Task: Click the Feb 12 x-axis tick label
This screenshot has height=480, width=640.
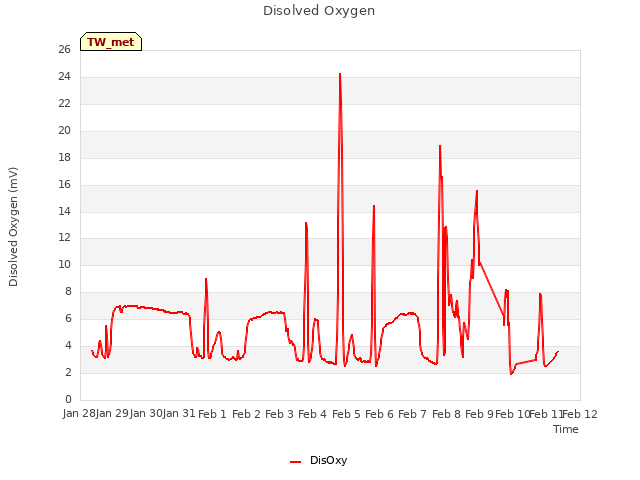Action: pos(580,414)
